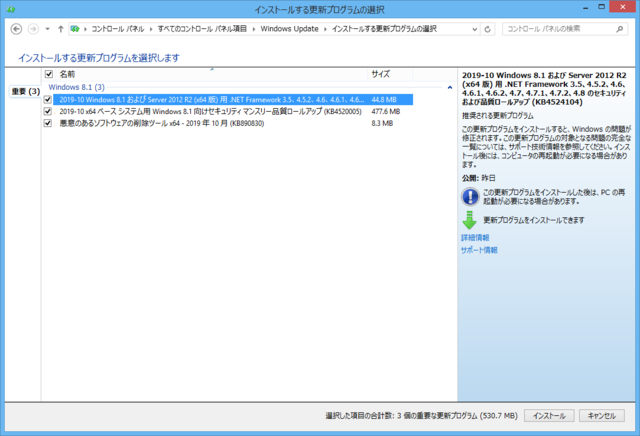Open the サポート情報 link
This screenshot has height=436, width=640.
coord(479,250)
